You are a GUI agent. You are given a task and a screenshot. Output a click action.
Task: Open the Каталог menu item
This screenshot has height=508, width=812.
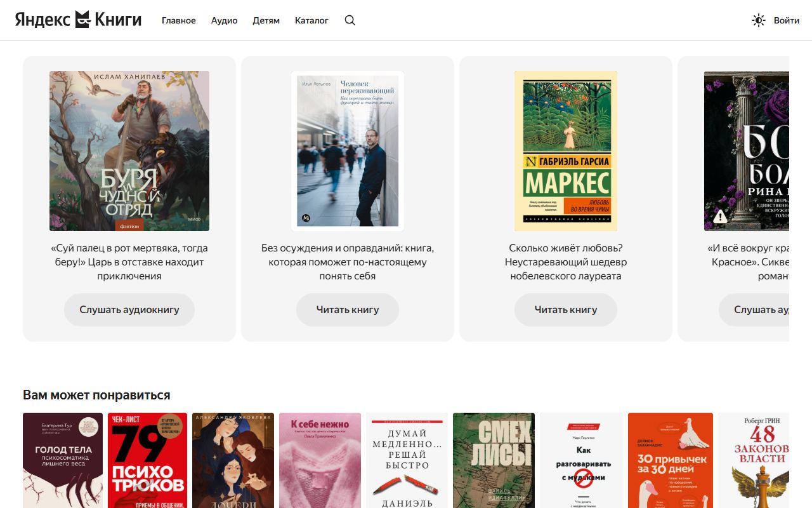click(311, 20)
